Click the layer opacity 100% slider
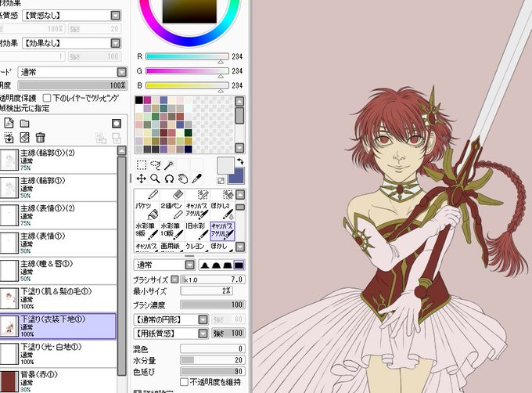This screenshot has width=532, height=393. coord(73,85)
